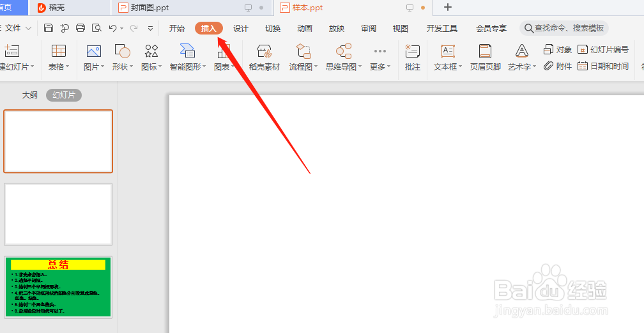Open the 切换 transitions tab
The height and width of the screenshot is (333, 644).
click(x=273, y=28)
